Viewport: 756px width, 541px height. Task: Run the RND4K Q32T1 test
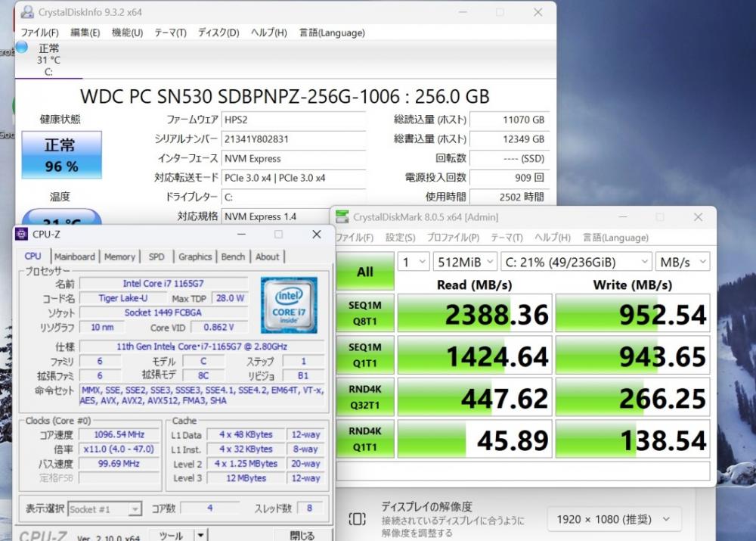tap(365, 397)
